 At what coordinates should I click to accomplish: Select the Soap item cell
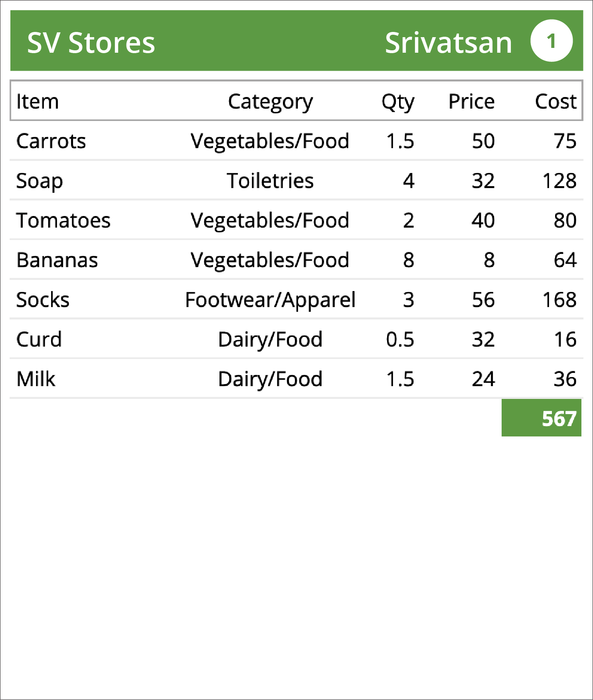point(40,181)
